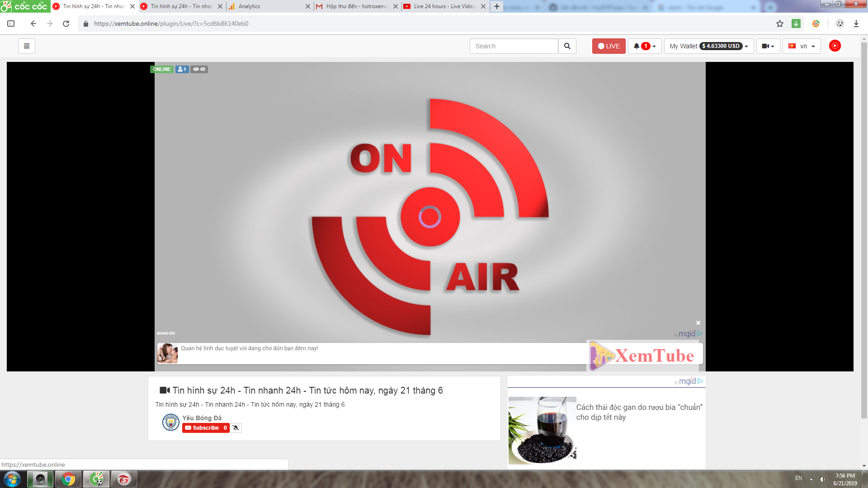
Task: Expand the vn language dropdown
Action: (x=802, y=46)
